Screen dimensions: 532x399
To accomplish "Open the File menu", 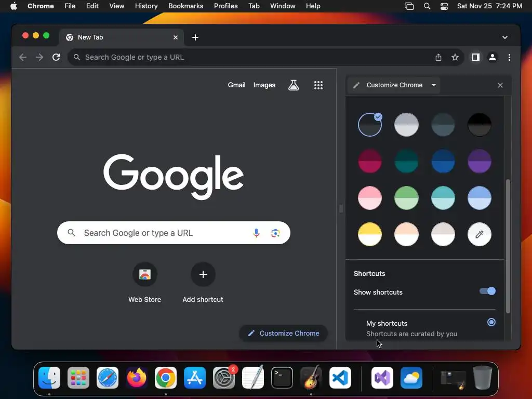I will (x=70, y=6).
